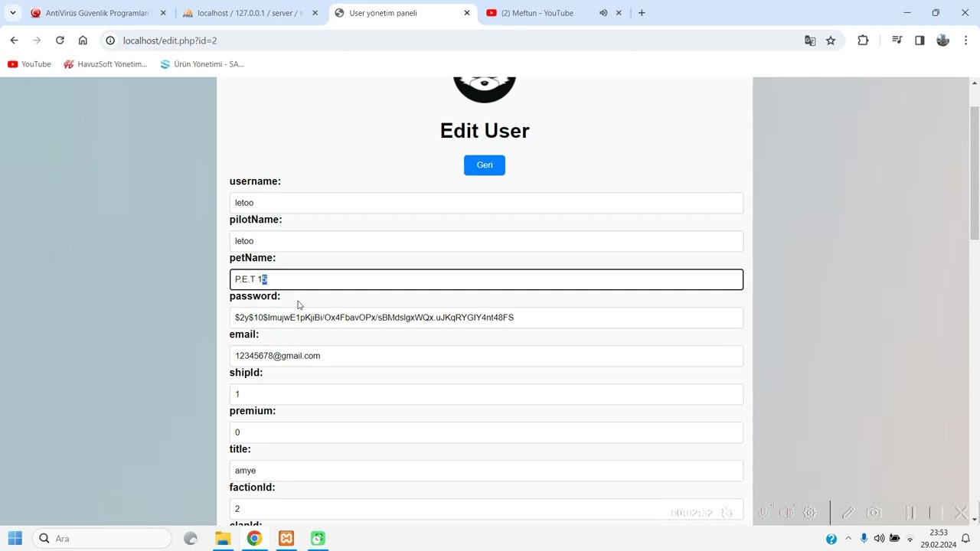
Task: Close the screen recorder toolbar
Action: (962, 513)
